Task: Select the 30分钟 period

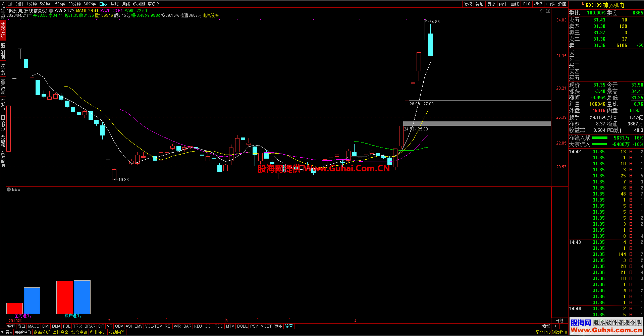Action: pyautogui.click(x=74, y=4)
